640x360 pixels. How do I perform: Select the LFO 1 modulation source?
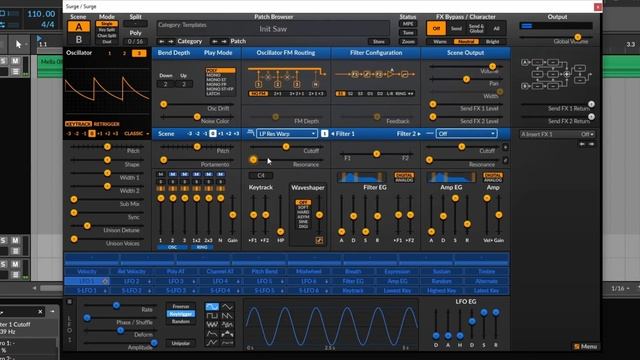click(87, 281)
